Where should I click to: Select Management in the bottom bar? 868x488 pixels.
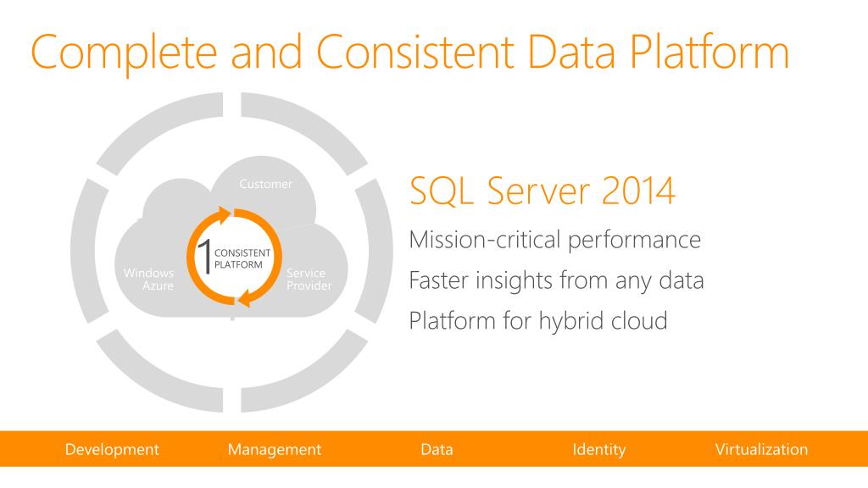pyautogui.click(x=275, y=449)
